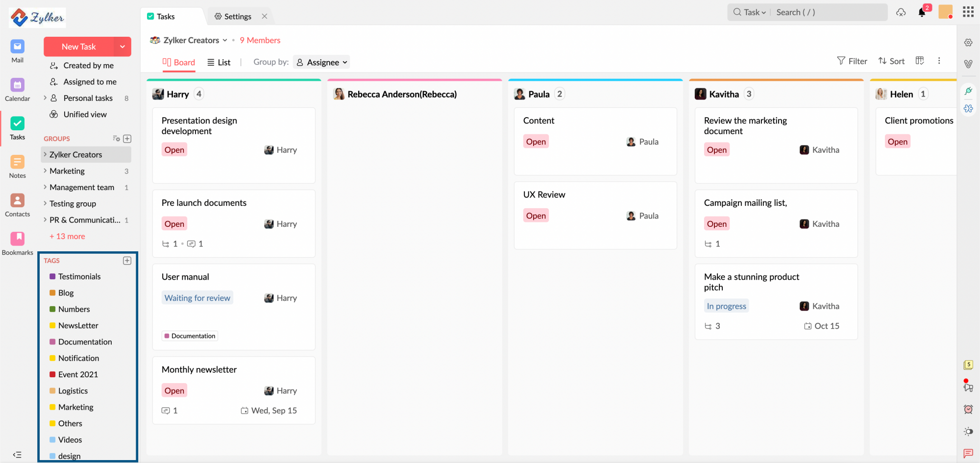
Task: Open chat feedback icon at bottom right
Action: [968, 454]
